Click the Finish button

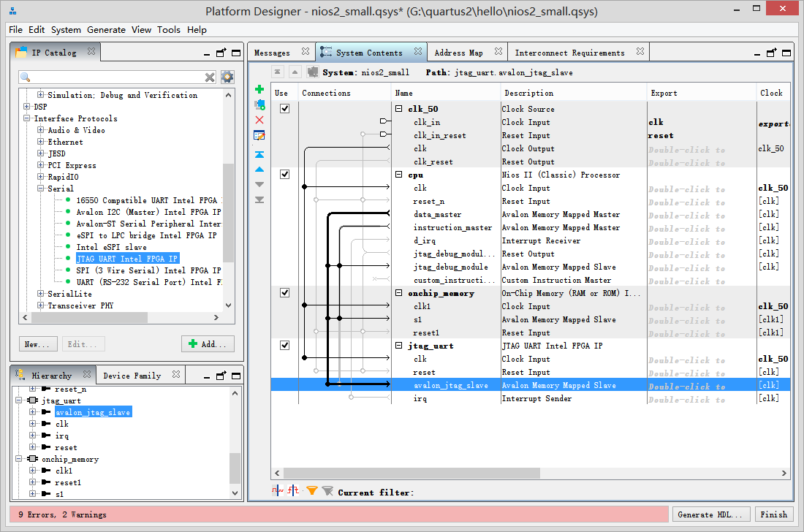click(x=774, y=514)
